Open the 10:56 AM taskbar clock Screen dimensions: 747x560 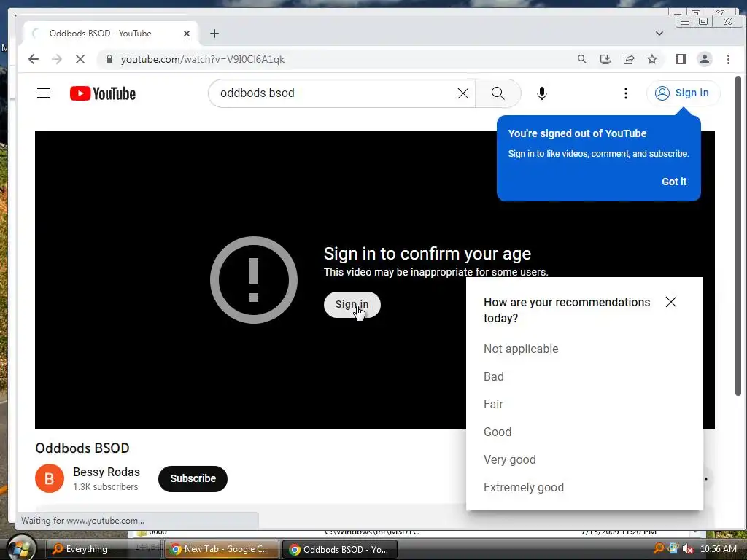point(718,549)
